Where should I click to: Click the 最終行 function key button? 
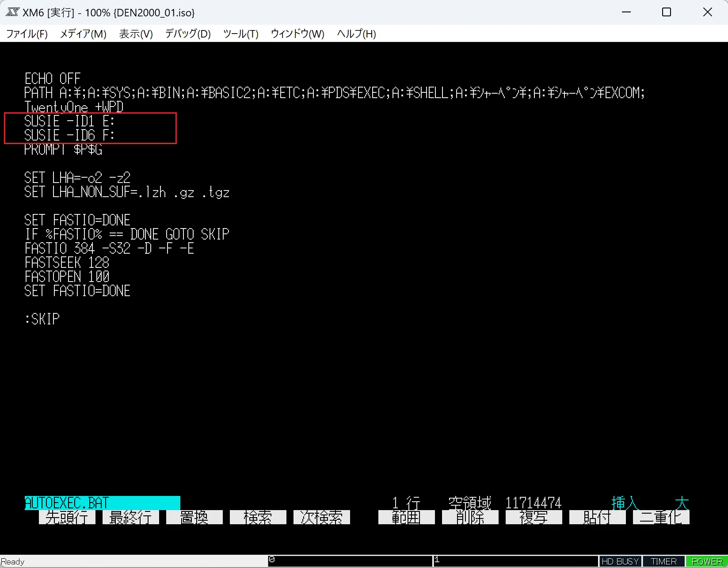coord(131,517)
